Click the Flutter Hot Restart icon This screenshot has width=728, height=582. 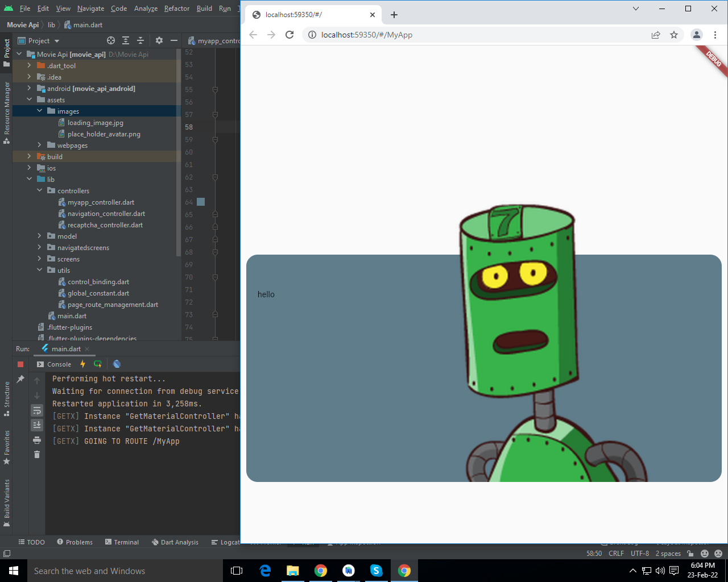pyautogui.click(x=98, y=364)
